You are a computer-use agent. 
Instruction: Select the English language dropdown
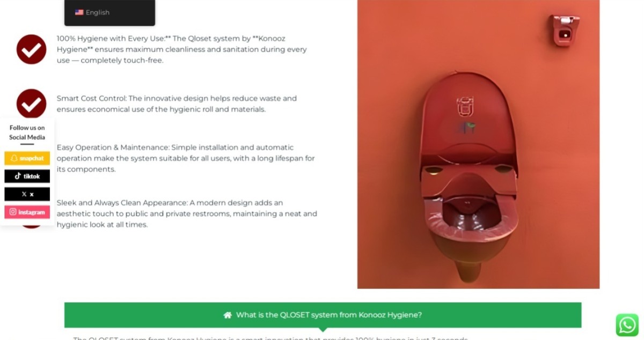tap(109, 12)
